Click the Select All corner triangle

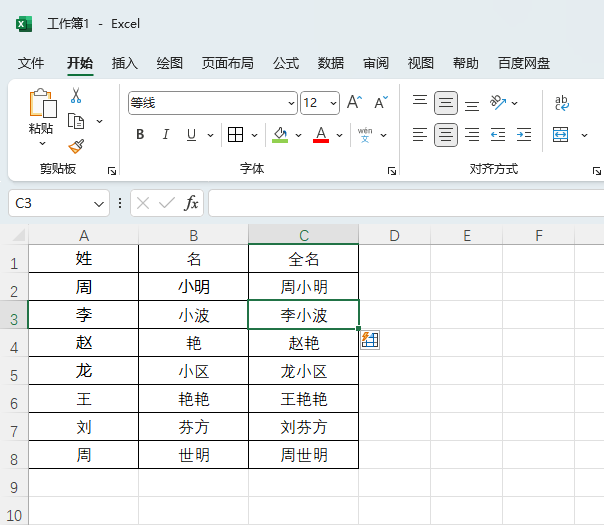tap(18, 235)
